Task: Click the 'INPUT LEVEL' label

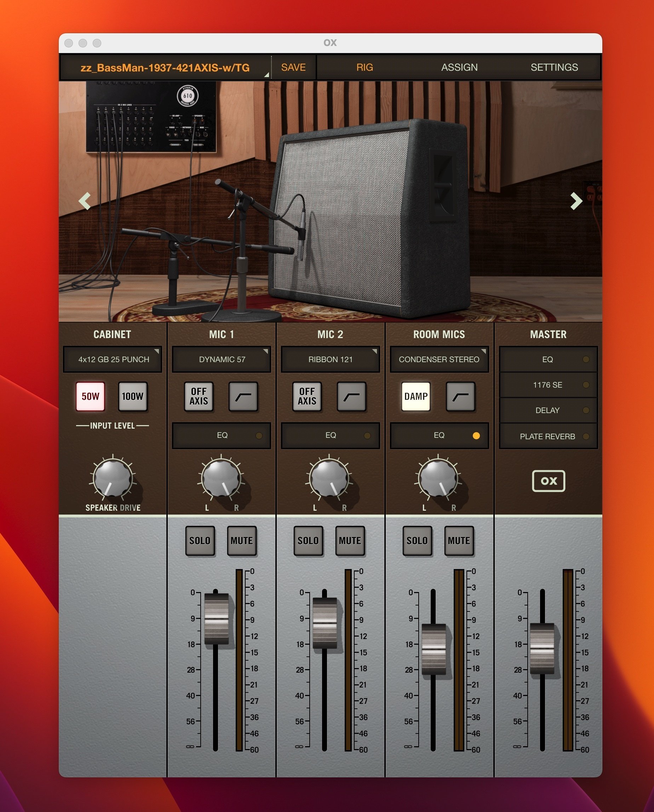Action: point(112,425)
